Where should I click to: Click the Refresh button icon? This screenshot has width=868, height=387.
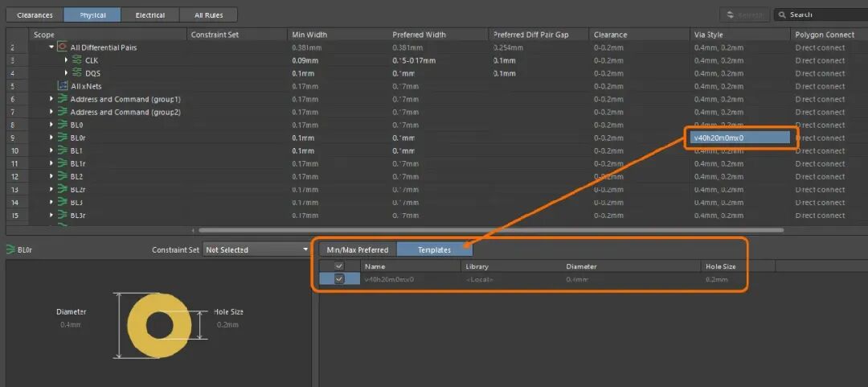(x=730, y=14)
